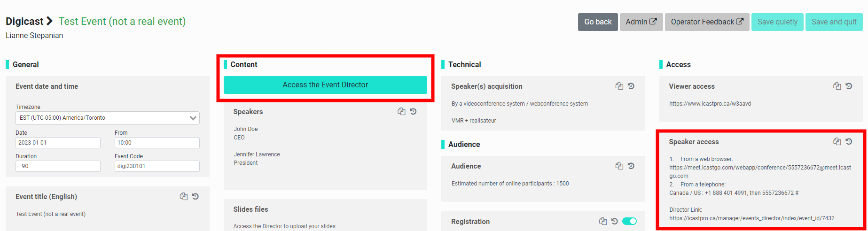This screenshot has height=231, width=868.
Task: Revert the Event title (English) field
Action: [195, 197]
